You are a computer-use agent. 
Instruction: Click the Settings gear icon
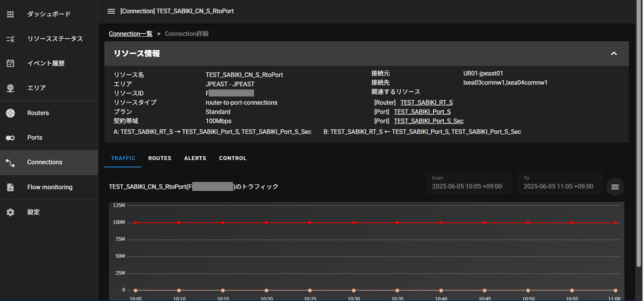point(11,212)
